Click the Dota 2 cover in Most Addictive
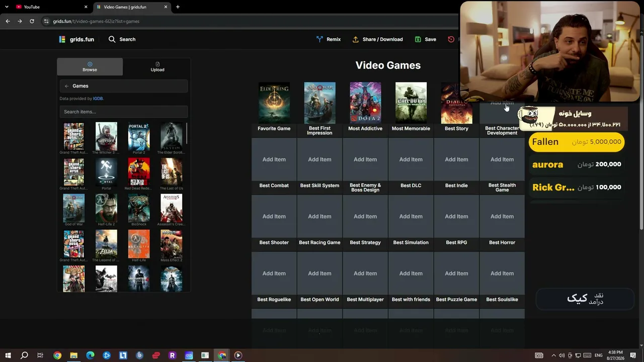The height and width of the screenshot is (362, 644). [365, 103]
